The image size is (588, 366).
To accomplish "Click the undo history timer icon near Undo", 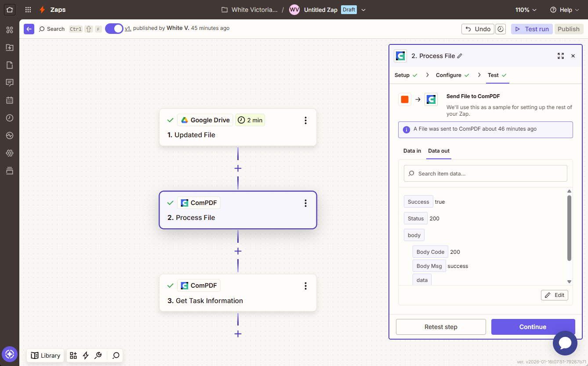I will 501,29.
